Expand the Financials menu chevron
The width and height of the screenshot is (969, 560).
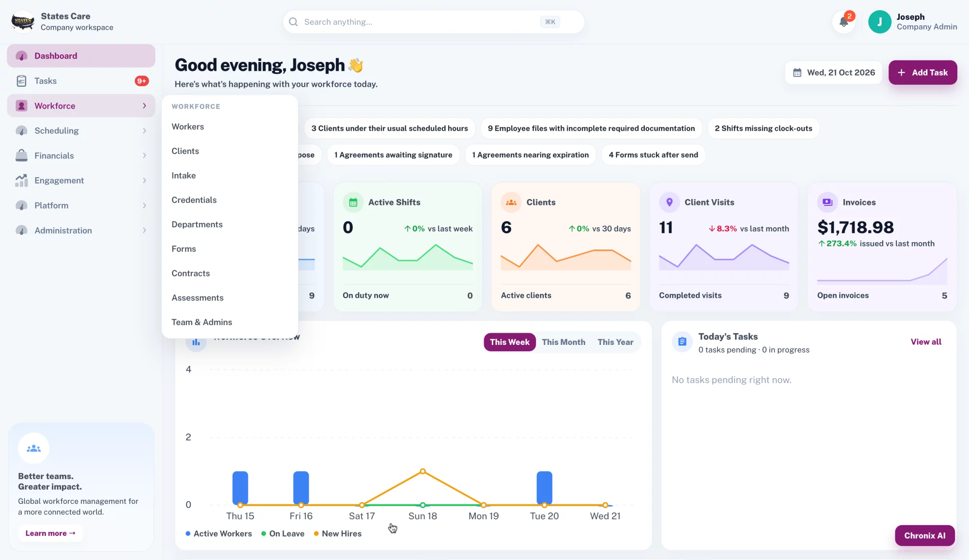(144, 156)
